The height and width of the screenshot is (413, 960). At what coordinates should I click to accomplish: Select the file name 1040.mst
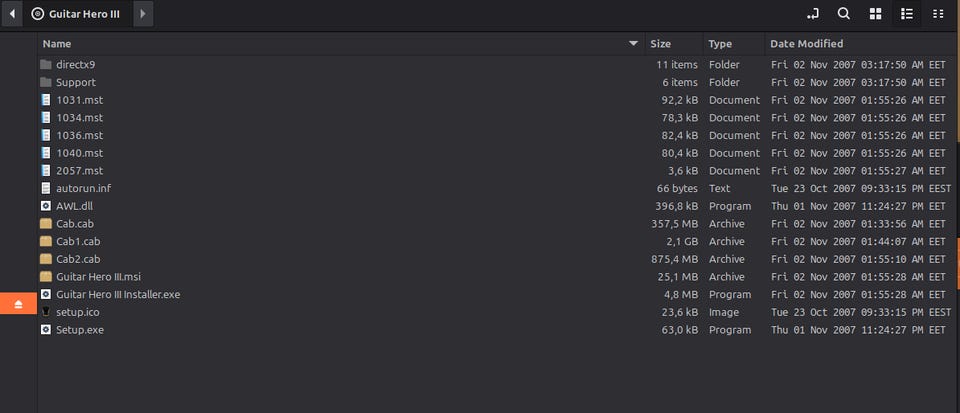tap(80, 153)
